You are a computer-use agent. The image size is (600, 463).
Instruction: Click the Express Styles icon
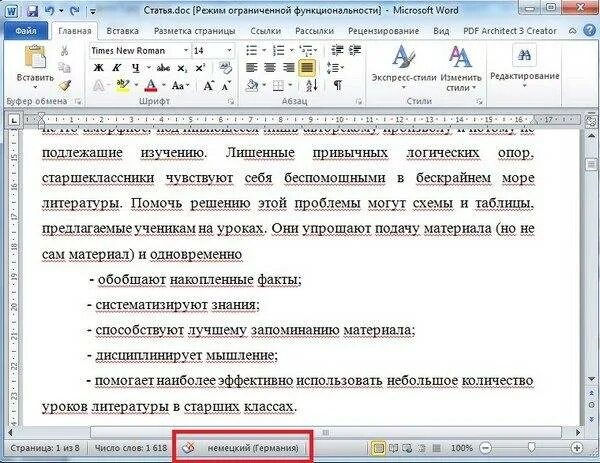click(404, 57)
